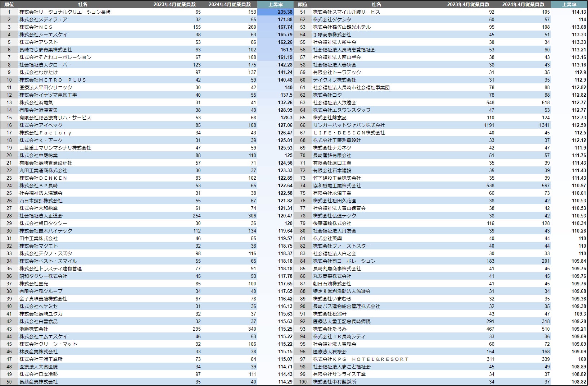Screen dimensions: 588x386
Task: Click 株式会社ＭＥＴＲＯ ＰＬＵＳ company name
Action: click(x=53, y=80)
